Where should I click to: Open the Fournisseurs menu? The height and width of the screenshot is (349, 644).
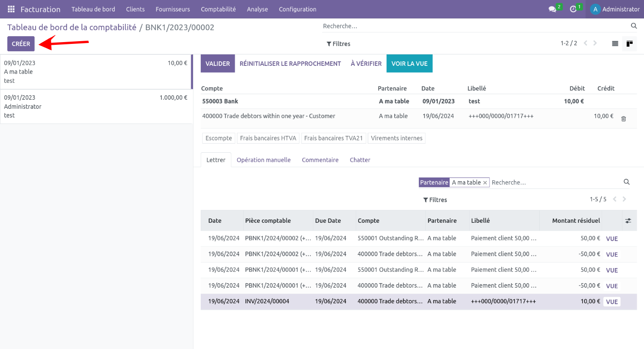(x=172, y=9)
